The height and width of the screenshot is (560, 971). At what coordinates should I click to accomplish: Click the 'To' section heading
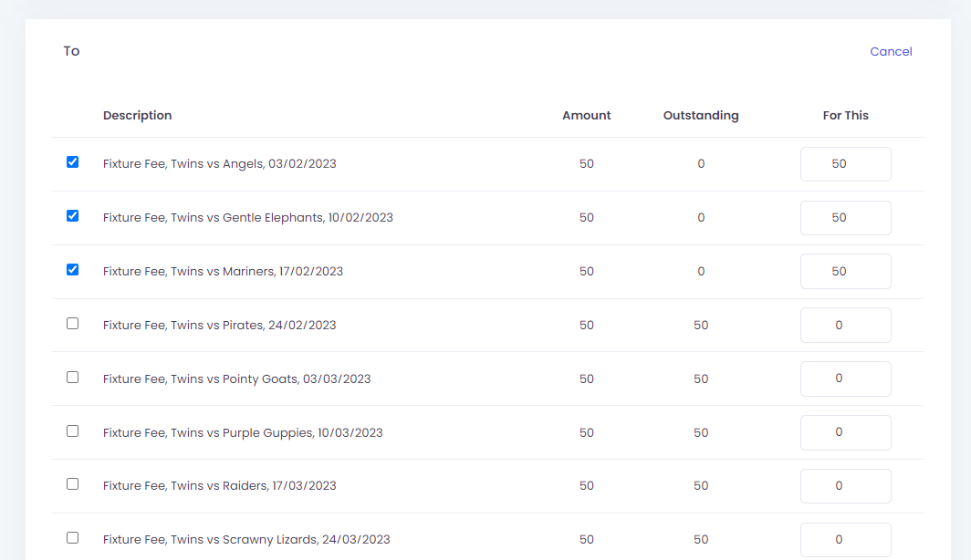tap(71, 51)
